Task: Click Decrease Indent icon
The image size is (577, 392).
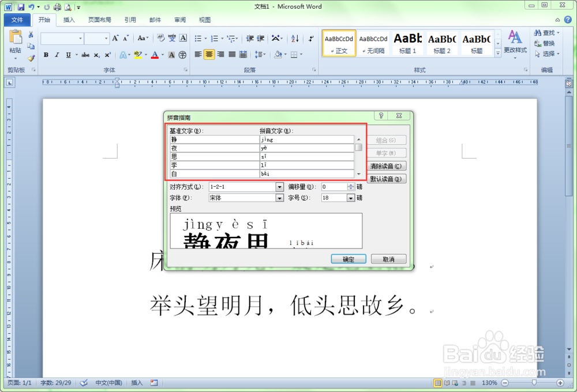Action: click(x=250, y=38)
